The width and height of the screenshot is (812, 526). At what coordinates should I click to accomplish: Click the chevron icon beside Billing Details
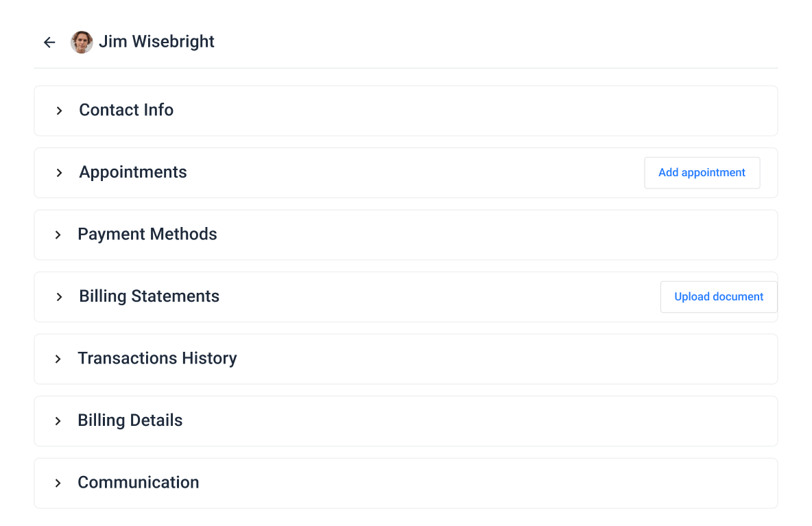tap(58, 421)
